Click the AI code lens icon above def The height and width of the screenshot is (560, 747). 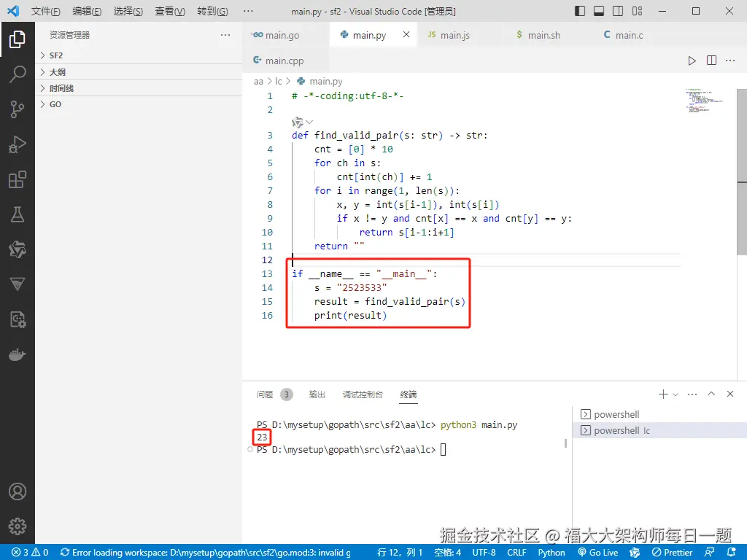298,122
